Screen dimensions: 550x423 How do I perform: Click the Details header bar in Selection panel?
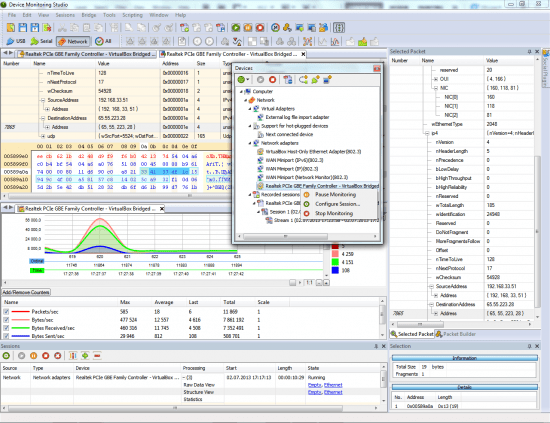pyautogui.click(x=464, y=387)
